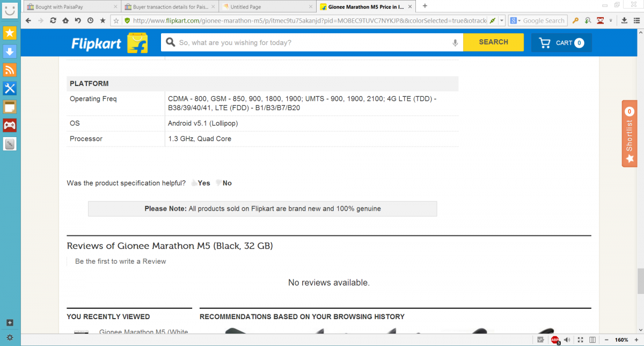Click the grey sidebar extension icon
Screen dimensions: 644x346
[x=10, y=143]
